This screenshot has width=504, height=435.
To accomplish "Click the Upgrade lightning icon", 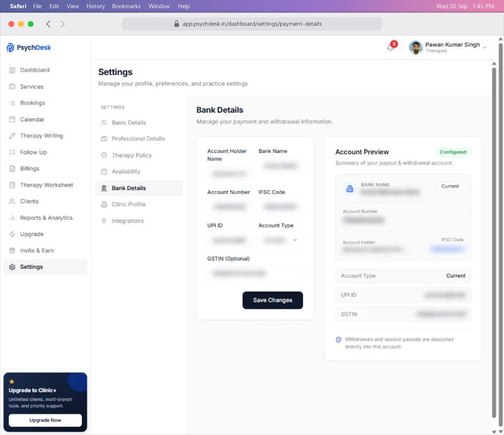I will 12,234.
